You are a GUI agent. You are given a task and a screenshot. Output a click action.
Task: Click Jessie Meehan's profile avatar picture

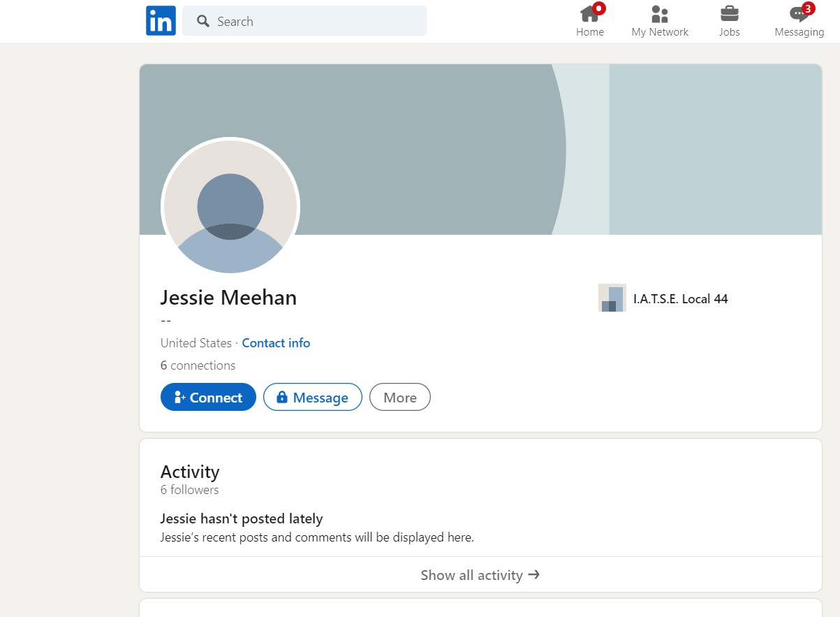pyautogui.click(x=230, y=207)
